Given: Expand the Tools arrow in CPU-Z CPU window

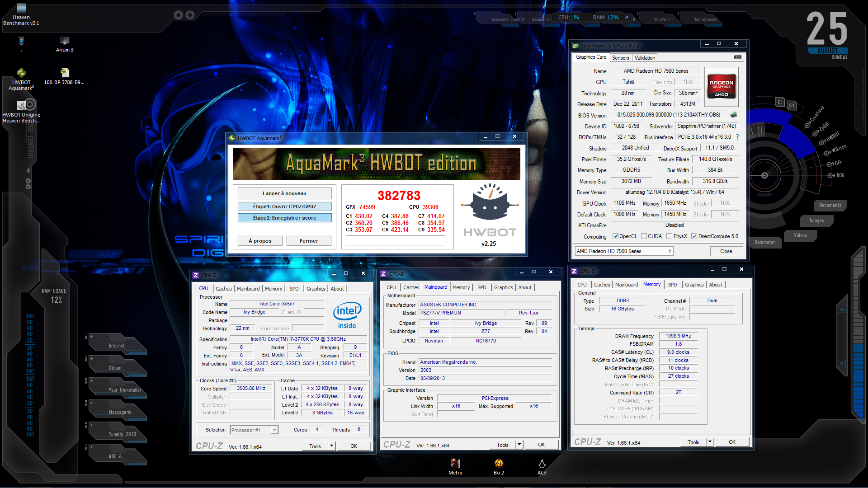Looking at the screenshot, I should tap(332, 446).
